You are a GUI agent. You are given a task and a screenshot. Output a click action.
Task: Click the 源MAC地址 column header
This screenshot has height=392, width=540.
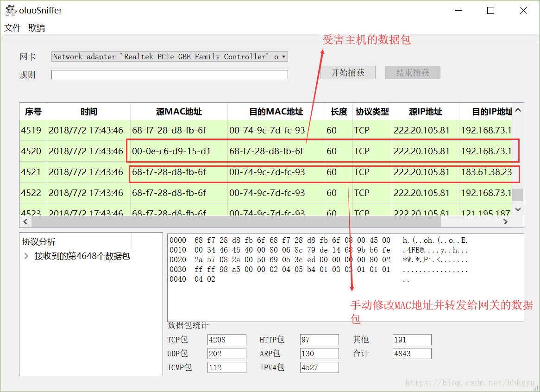pos(179,112)
